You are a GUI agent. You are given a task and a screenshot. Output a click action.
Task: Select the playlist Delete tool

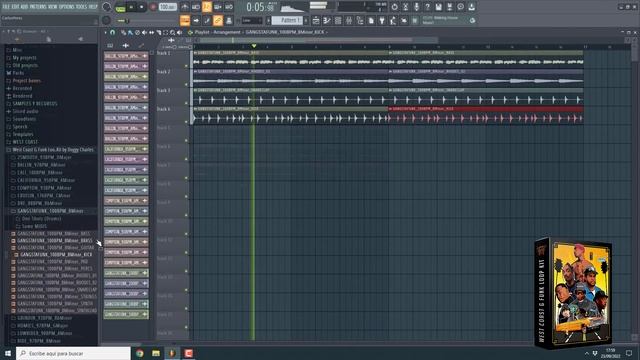[138, 32]
